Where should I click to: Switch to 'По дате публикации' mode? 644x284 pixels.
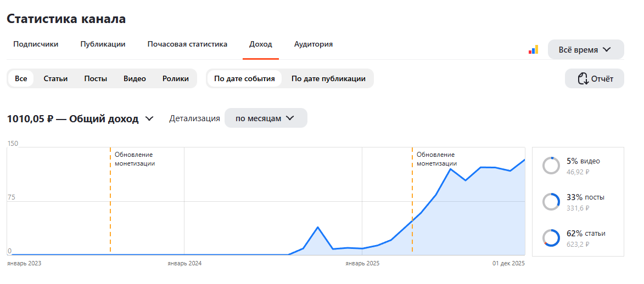328,78
